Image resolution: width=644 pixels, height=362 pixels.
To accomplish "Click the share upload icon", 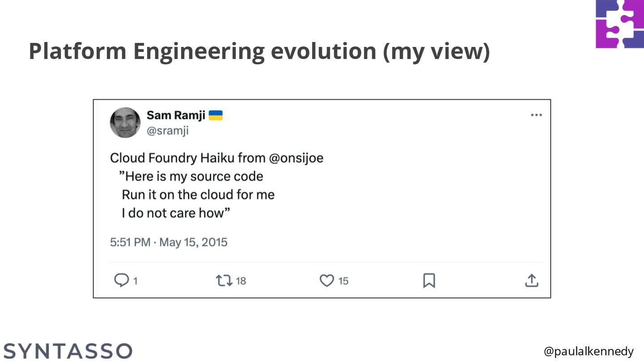I will point(531,281).
